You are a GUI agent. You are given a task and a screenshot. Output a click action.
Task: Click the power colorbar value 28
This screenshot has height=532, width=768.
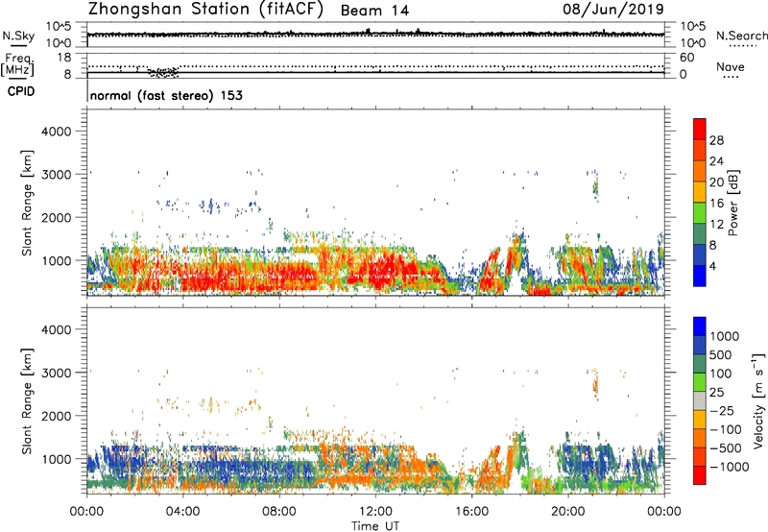point(716,140)
